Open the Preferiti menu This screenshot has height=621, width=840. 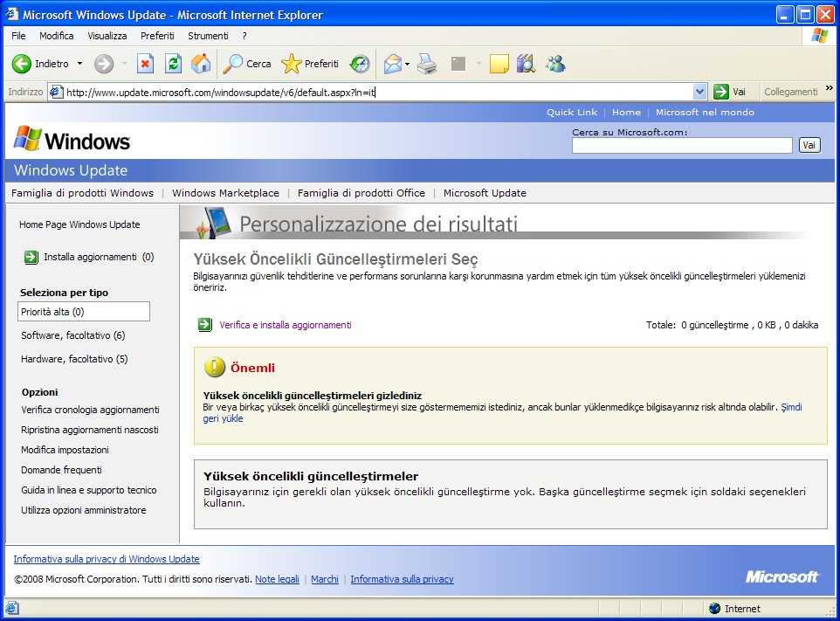pos(157,36)
